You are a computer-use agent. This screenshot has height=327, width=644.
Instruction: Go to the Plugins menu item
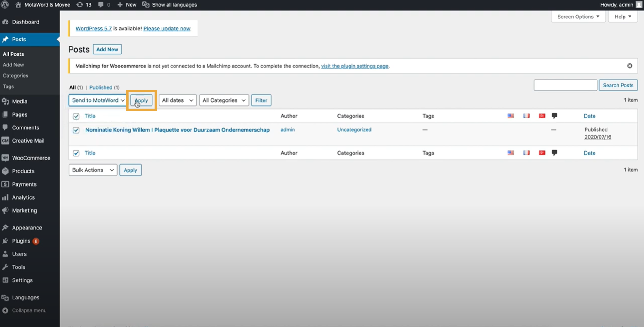click(21, 241)
